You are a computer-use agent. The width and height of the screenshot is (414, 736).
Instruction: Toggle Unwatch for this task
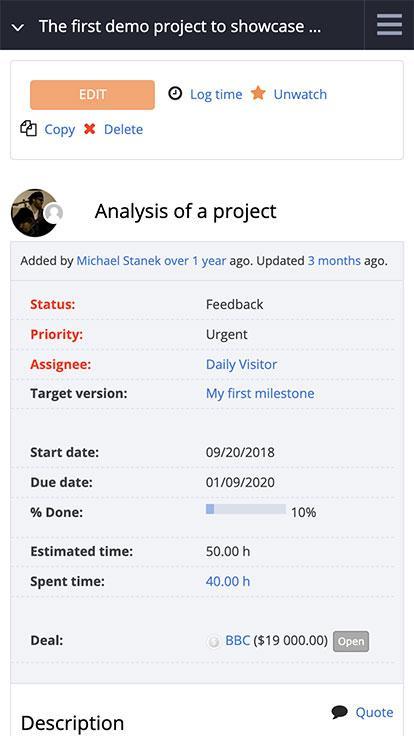coord(300,94)
